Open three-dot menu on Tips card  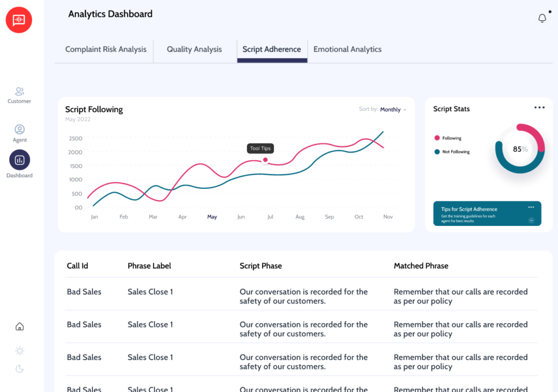[x=531, y=207]
